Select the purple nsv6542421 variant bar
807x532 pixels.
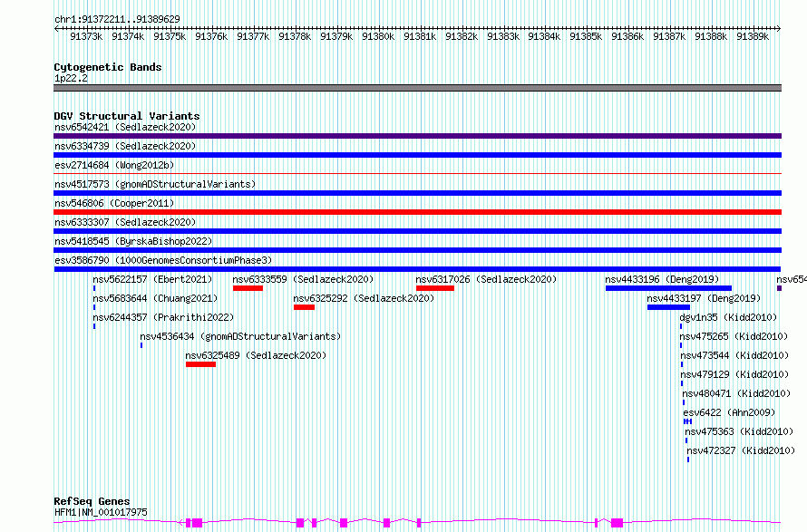[417, 136]
